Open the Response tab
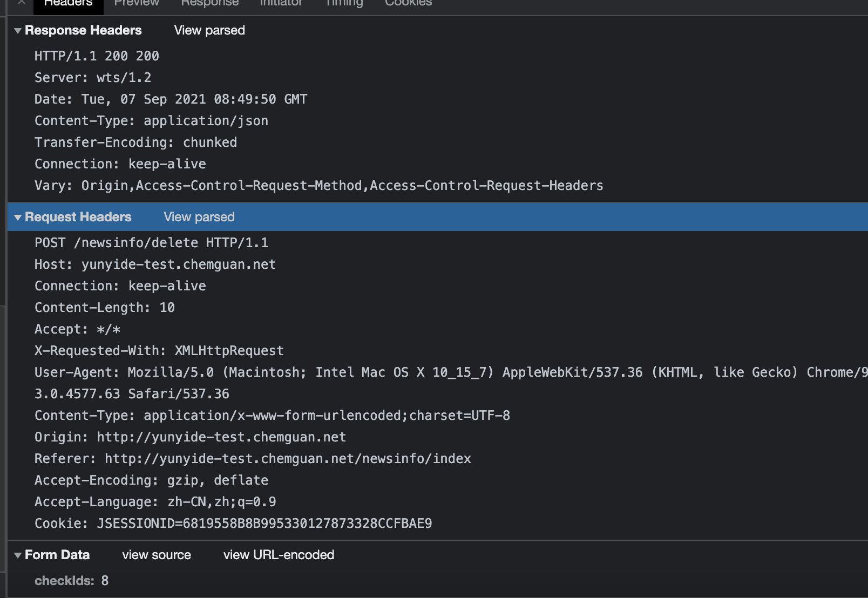The image size is (868, 598). tap(209, 3)
